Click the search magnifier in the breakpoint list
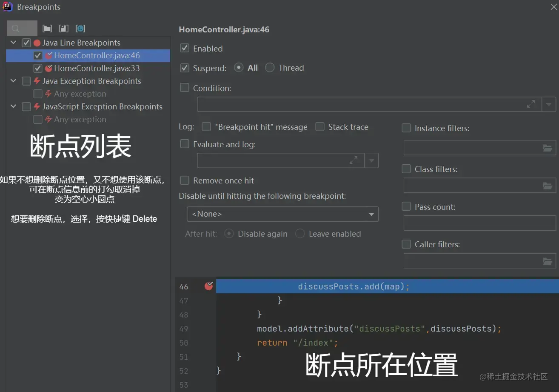The width and height of the screenshot is (559, 392). pyautogui.click(x=16, y=28)
